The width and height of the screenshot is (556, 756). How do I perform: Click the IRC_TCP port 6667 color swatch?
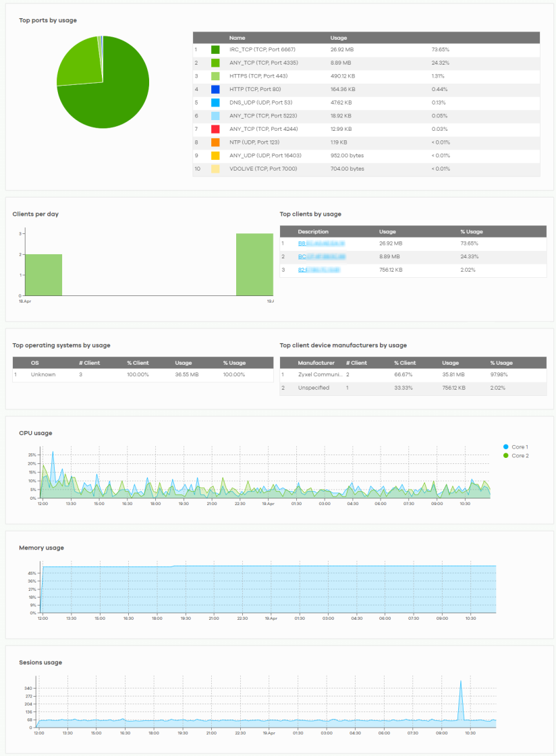[x=215, y=50]
